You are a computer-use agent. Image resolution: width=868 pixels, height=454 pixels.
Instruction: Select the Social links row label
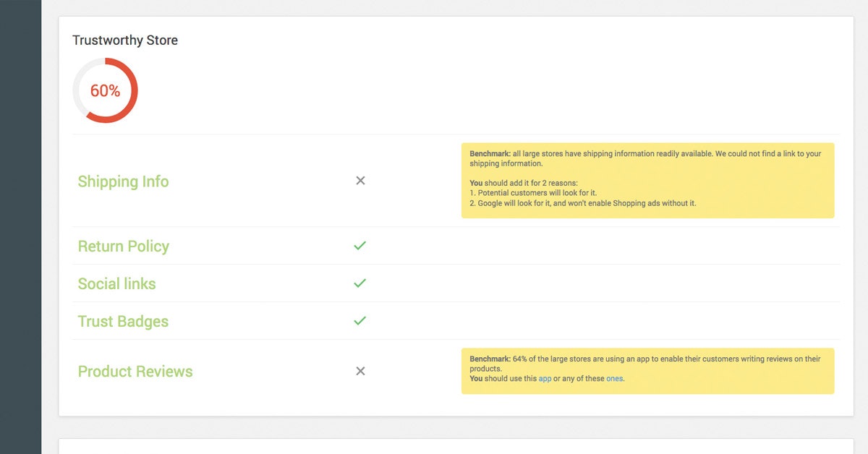[x=116, y=284]
